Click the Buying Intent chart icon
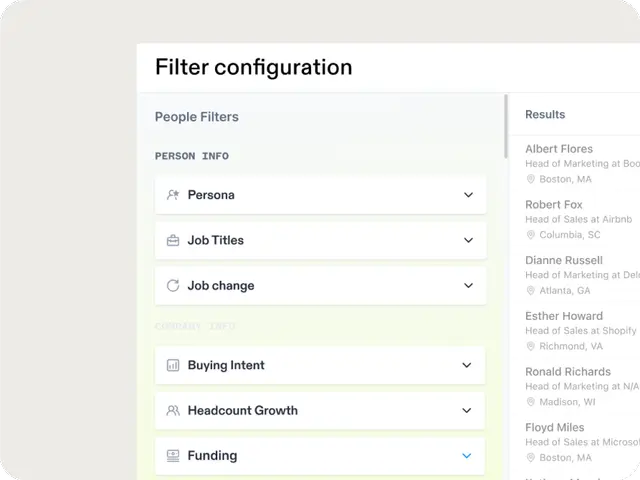The height and width of the screenshot is (480, 640). (x=173, y=365)
